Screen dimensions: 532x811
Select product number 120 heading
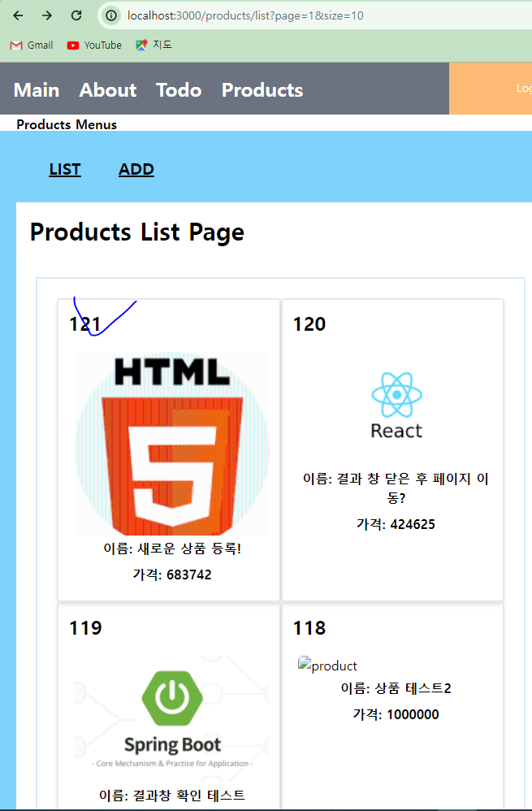click(x=309, y=324)
